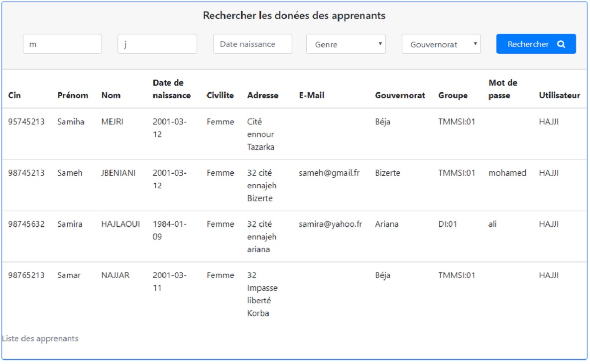Click the 'Liste des apprenants' caption

click(x=40, y=339)
